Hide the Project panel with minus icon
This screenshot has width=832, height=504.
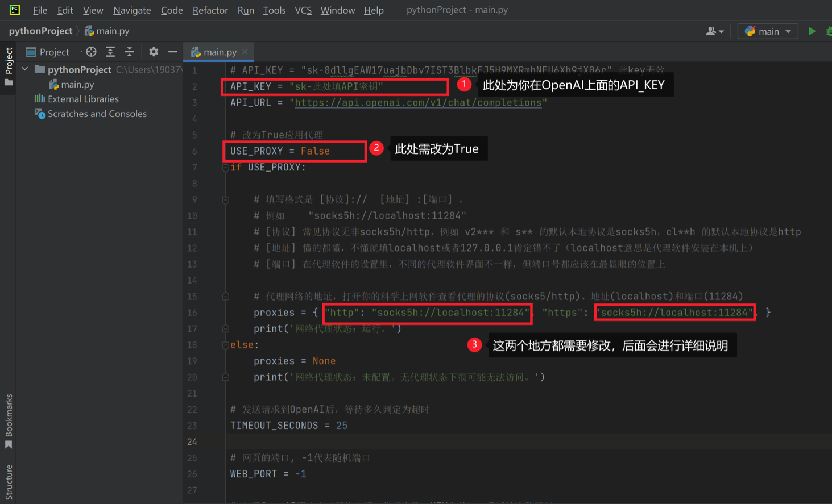pyautogui.click(x=173, y=52)
